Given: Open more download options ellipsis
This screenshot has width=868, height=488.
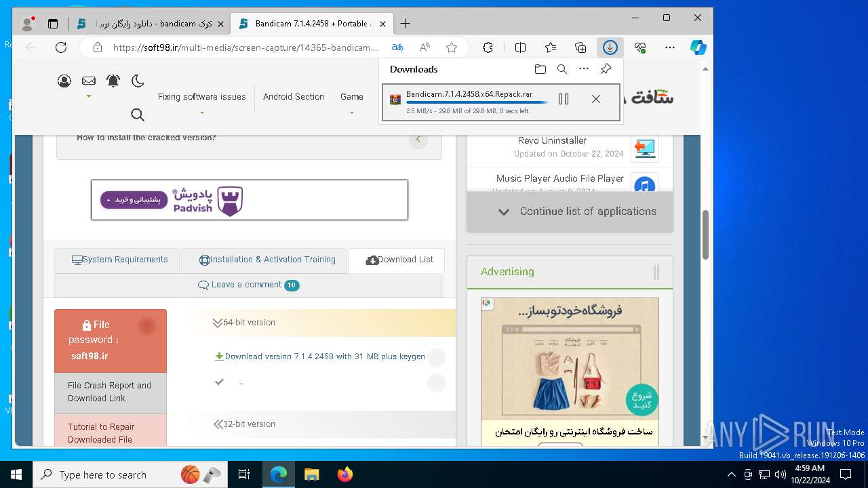Looking at the screenshot, I should tap(584, 69).
